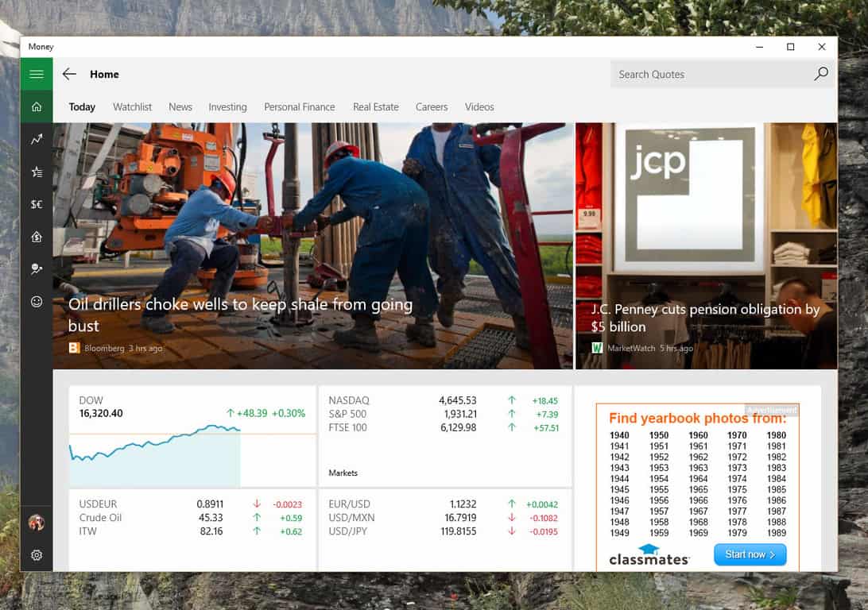This screenshot has width=868, height=610.
Task: Open the Markets link under indices
Action: pyautogui.click(x=343, y=473)
